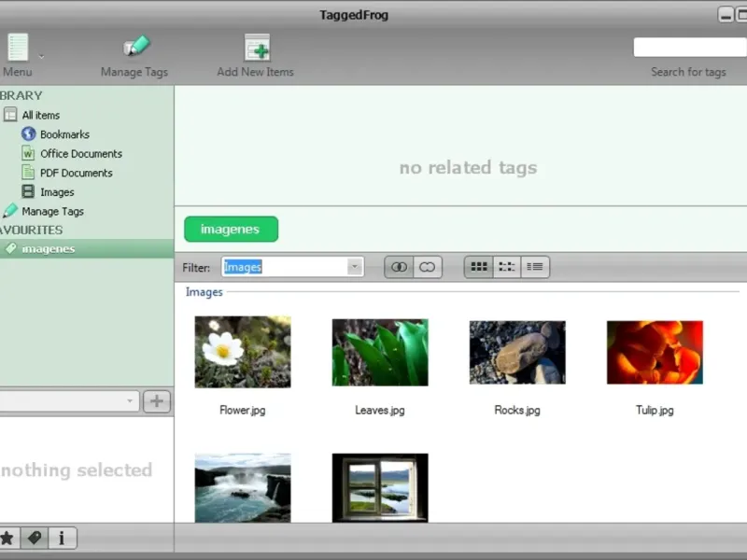
Task: Open the Filter combo box dropdown
Action: pos(355,267)
